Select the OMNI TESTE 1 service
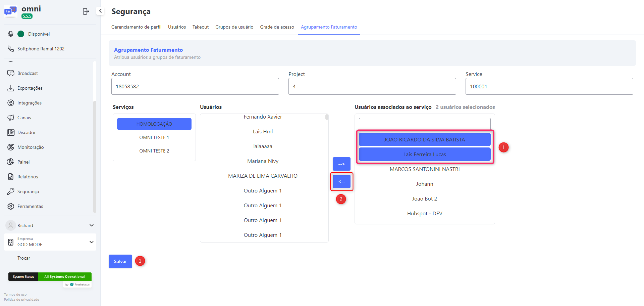Image resolution: width=644 pixels, height=306 pixels. pyautogui.click(x=154, y=137)
